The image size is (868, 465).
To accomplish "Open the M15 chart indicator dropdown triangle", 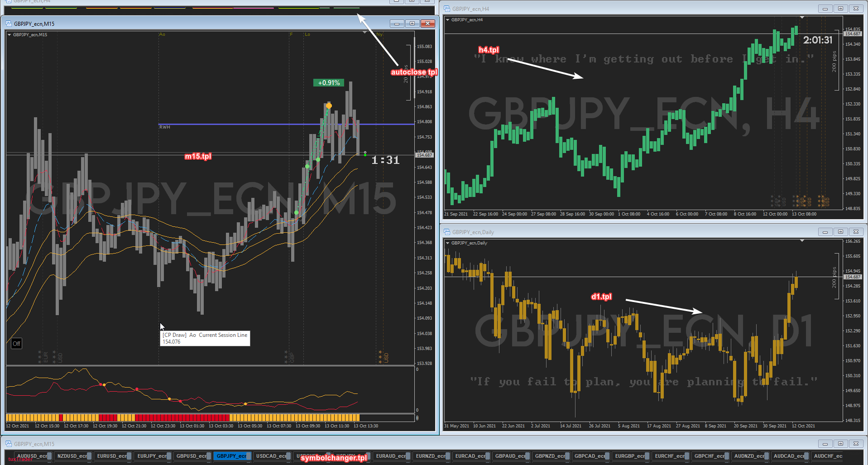I will coord(9,34).
